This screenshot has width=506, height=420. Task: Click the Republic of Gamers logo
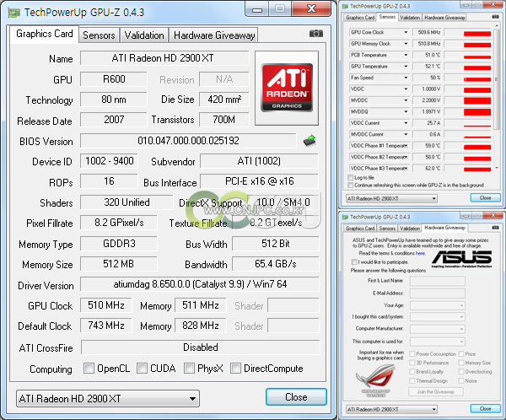[x=375, y=380]
